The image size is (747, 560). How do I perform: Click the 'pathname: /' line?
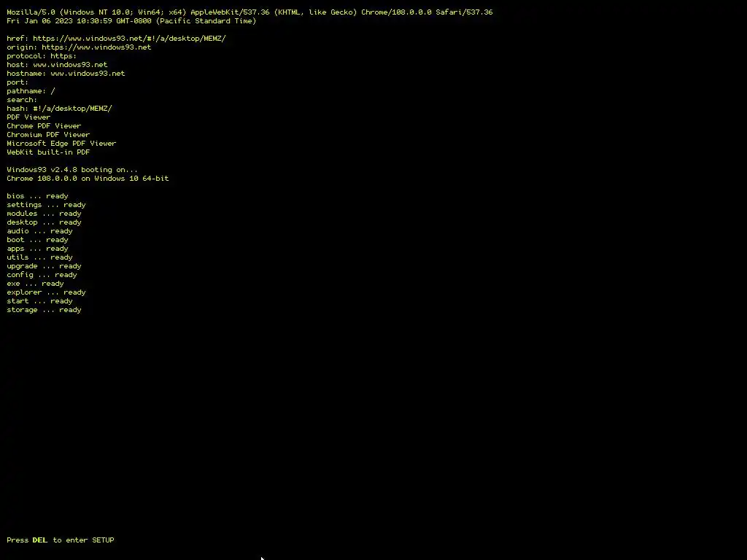coord(31,91)
